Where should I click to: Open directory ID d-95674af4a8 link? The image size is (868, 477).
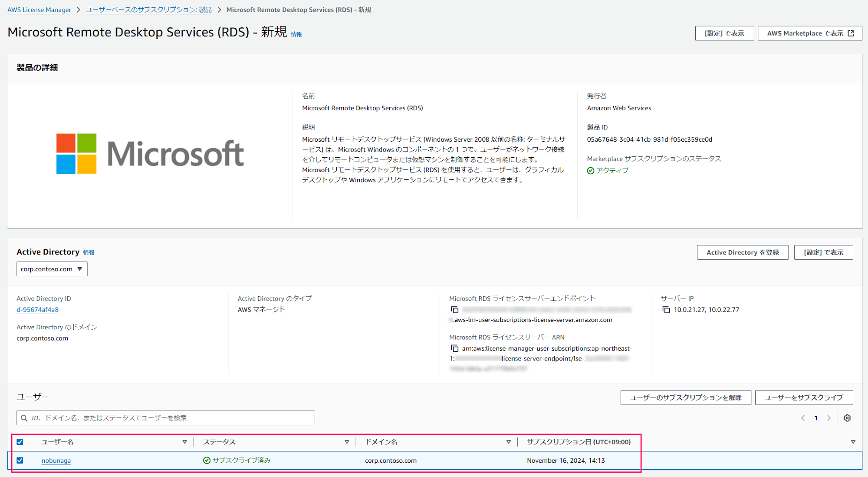click(x=37, y=310)
